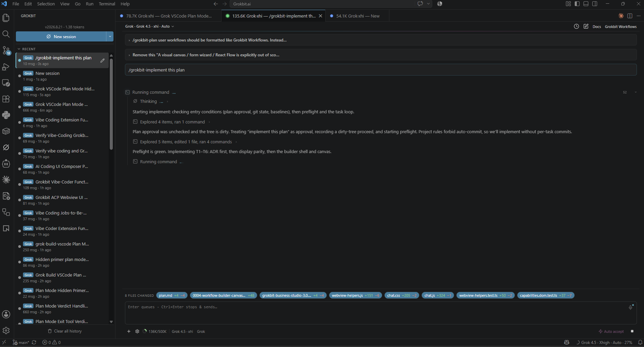The image size is (644, 347).
Task: Open notifications bell in status bar
Action: [x=640, y=342]
